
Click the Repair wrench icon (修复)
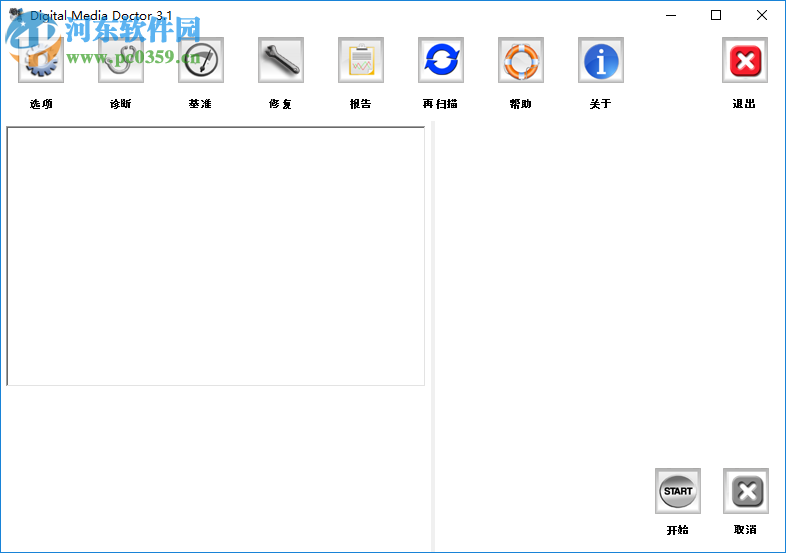281,60
